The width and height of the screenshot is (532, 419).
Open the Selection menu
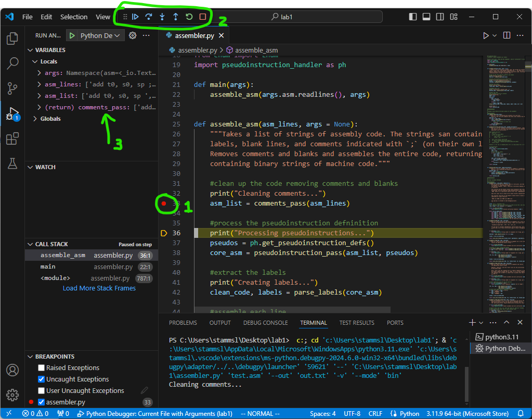click(x=74, y=17)
